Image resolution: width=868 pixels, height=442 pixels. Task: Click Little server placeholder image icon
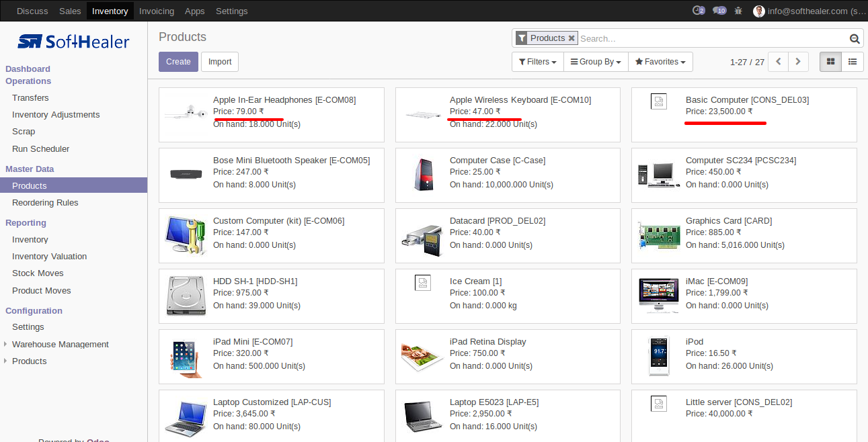pos(659,404)
